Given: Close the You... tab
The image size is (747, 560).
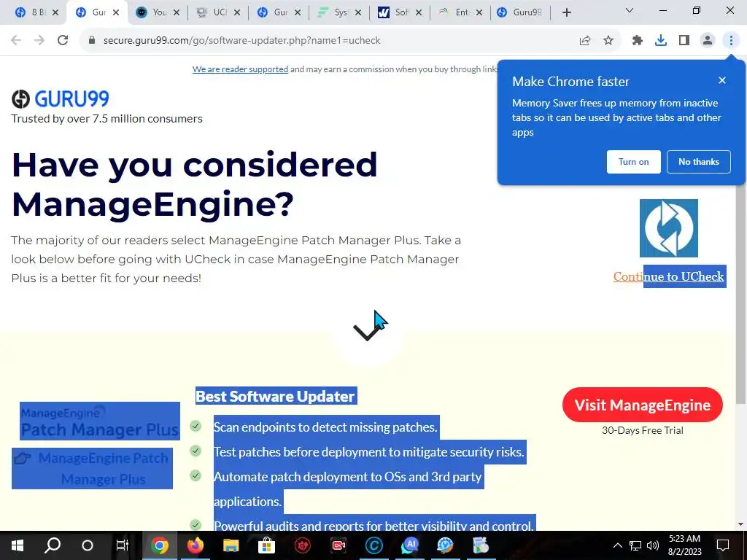Looking at the screenshot, I should click(177, 13).
